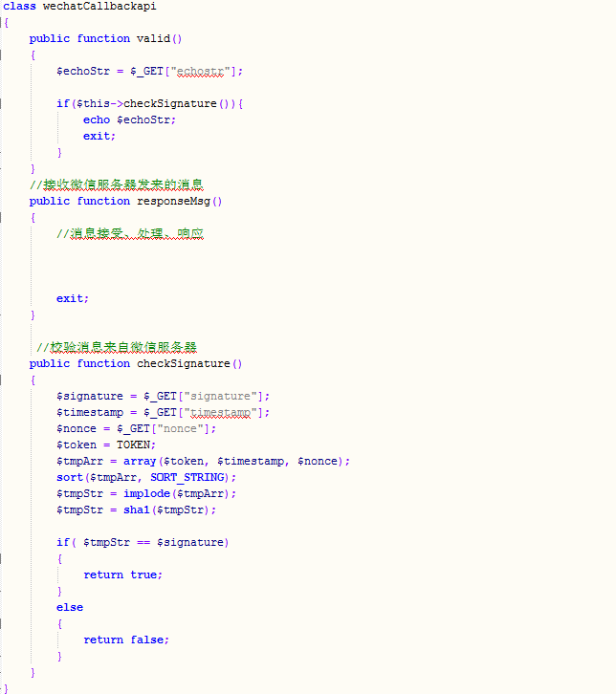Click the comment inside the responseMsg body
Image resolution: width=616 pixels, height=694 pixels.
tap(130, 233)
